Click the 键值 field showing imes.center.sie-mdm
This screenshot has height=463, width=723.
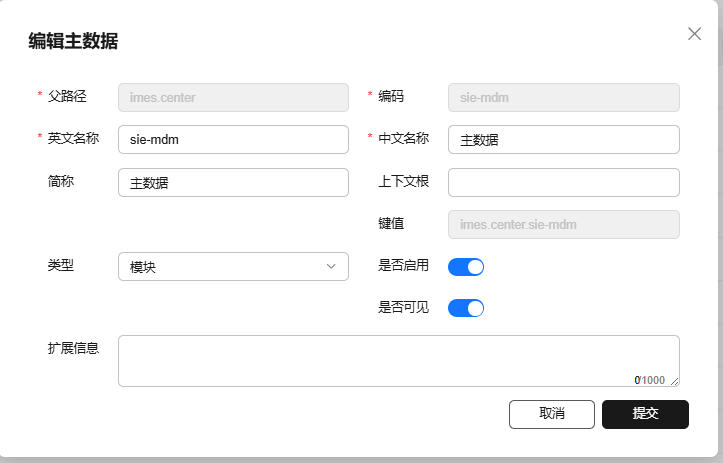click(x=563, y=225)
